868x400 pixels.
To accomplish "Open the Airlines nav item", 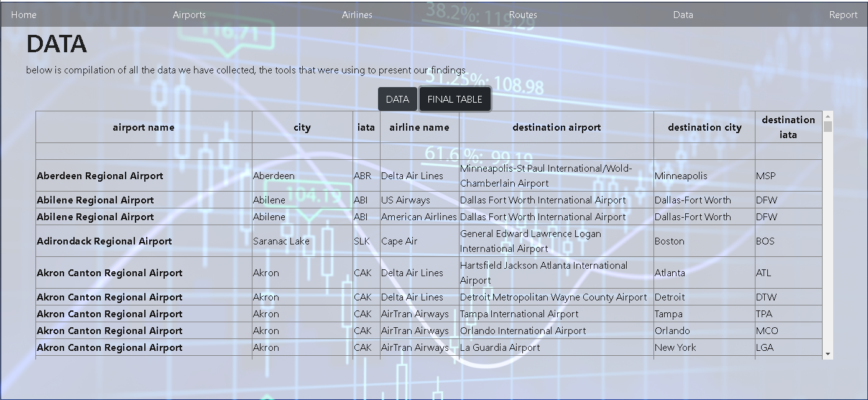I will click(357, 15).
